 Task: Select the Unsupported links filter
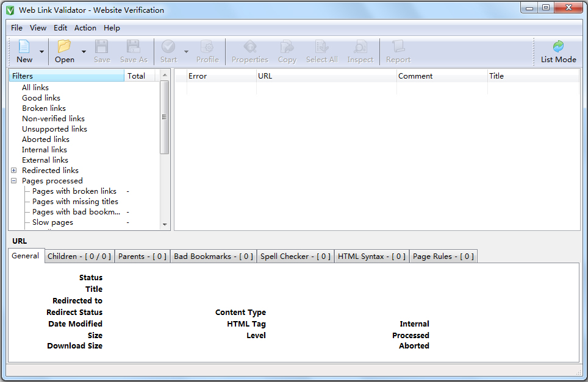tap(54, 129)
